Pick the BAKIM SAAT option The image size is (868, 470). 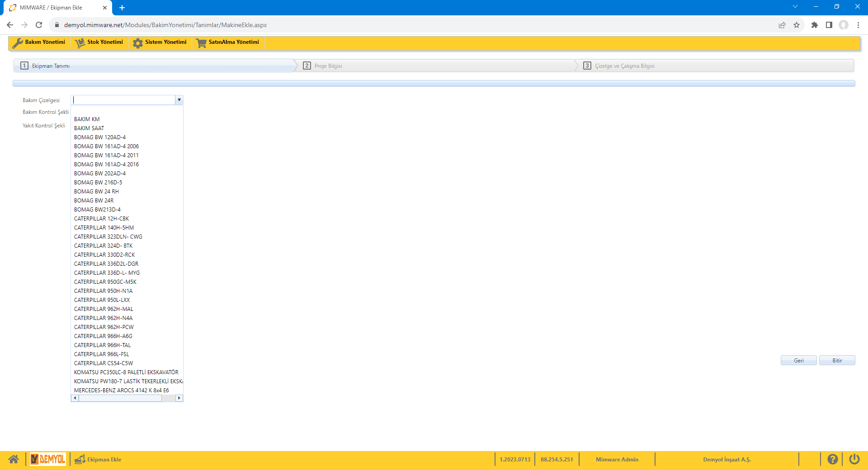pyautogui.click(x=89, y=128)
